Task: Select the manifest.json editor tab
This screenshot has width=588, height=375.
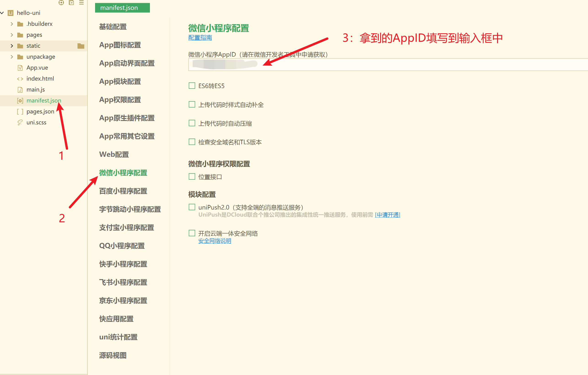Action: [122, 8]
